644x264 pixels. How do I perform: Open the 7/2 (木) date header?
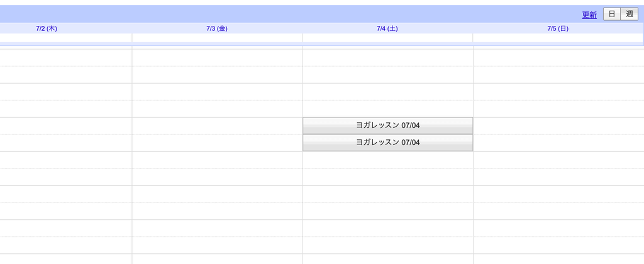tap(47, 28)
